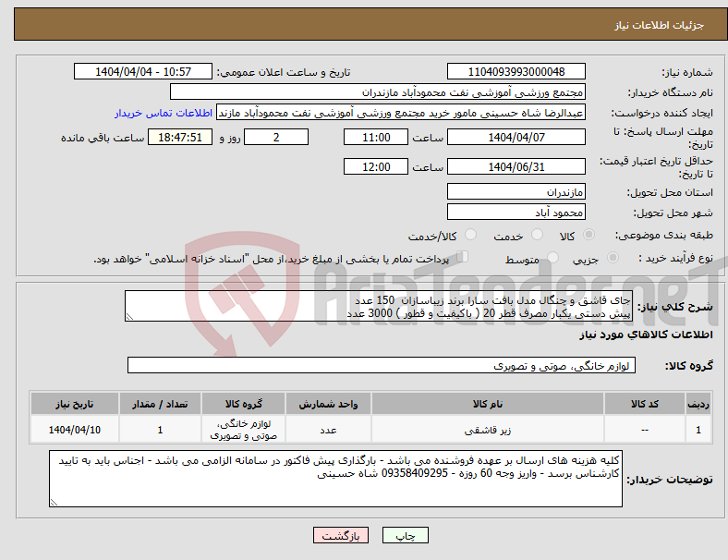
Task: Click the need number field 1104093993000048
Action: point(516,71)
